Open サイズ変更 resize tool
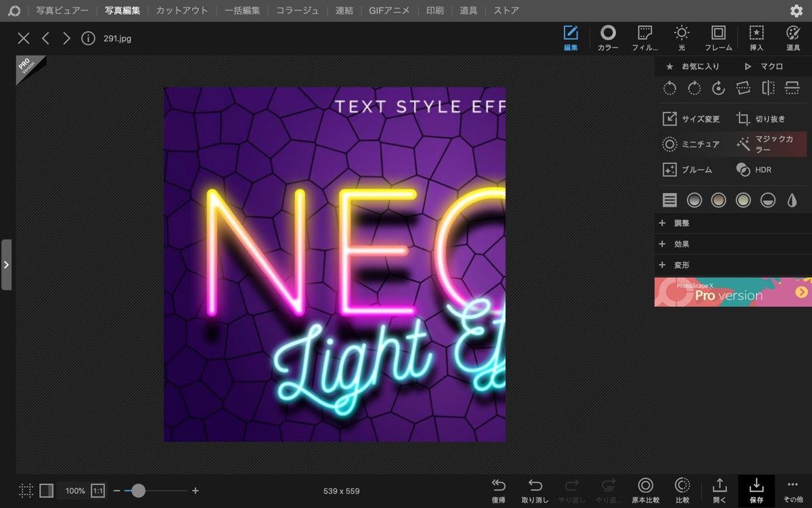The width and height of the screenshot is (812, 508). click(692, 119)
